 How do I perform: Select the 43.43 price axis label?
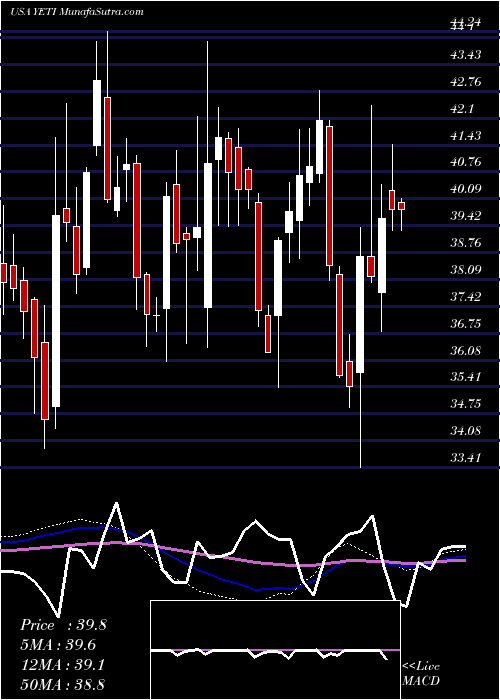[466, 55]
